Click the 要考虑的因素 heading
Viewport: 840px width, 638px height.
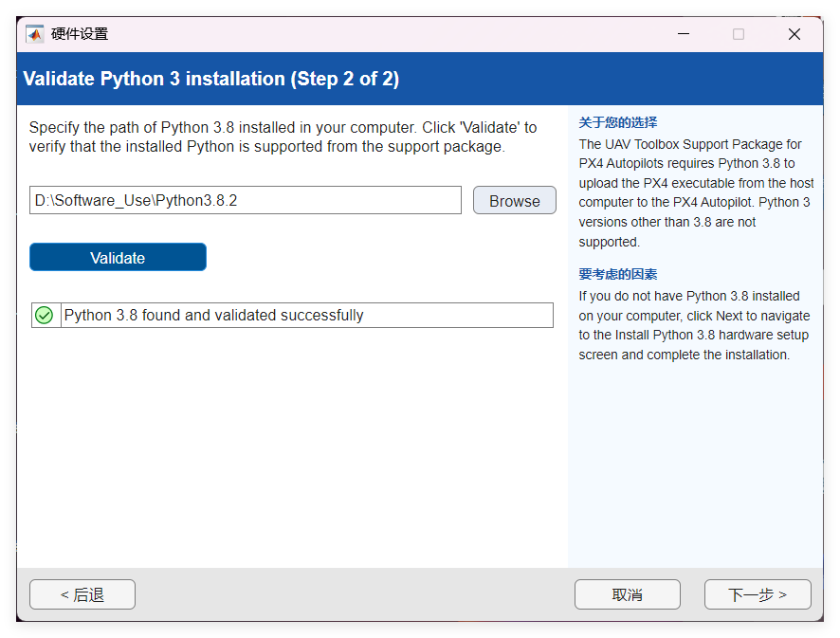tap(617, 274)
